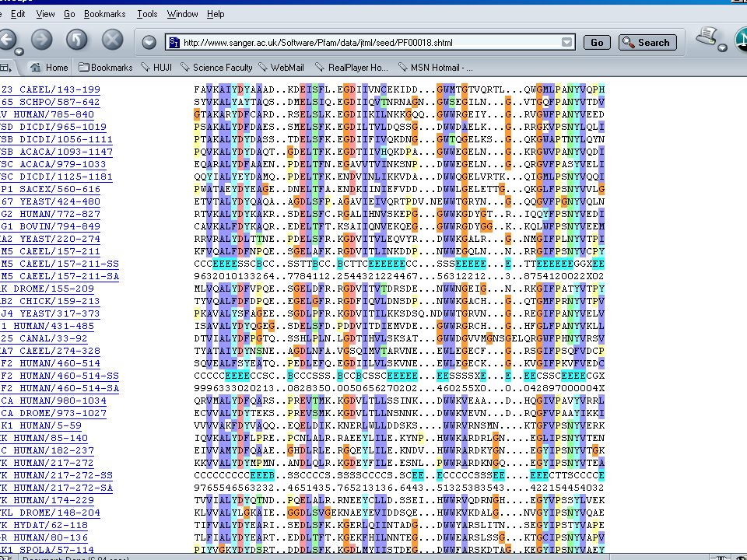Follow the HUMAN/5-59 link
Screen dimensions: 747x560
click(x=41, y=425)
